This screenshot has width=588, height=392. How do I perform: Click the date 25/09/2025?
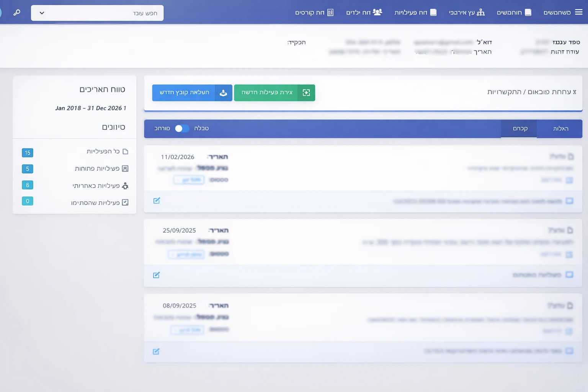[x=179, y=230]
